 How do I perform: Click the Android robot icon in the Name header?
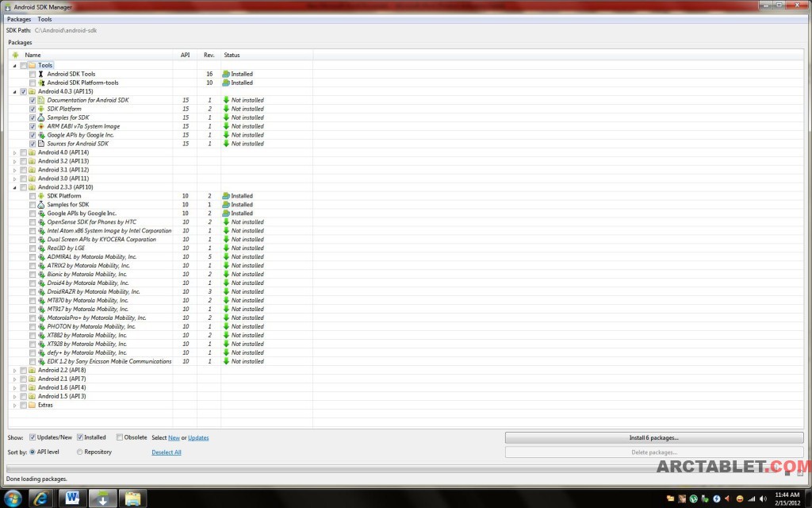tap(16, 55)
